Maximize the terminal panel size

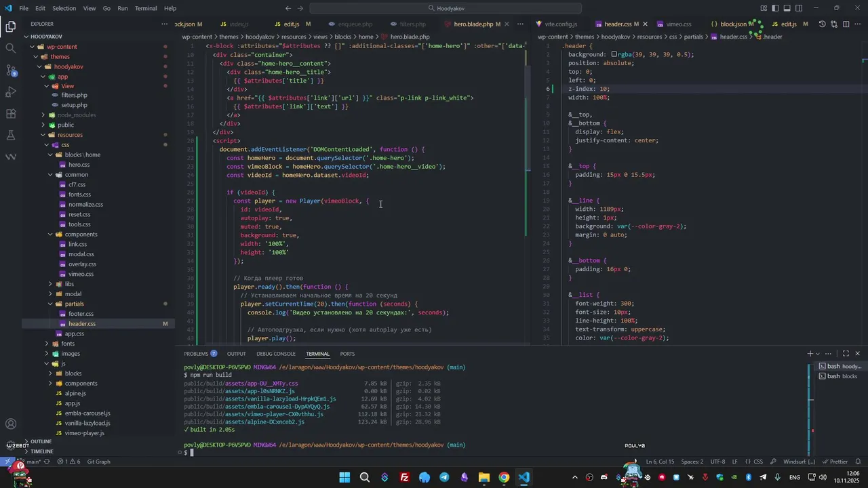coord(846,354)
